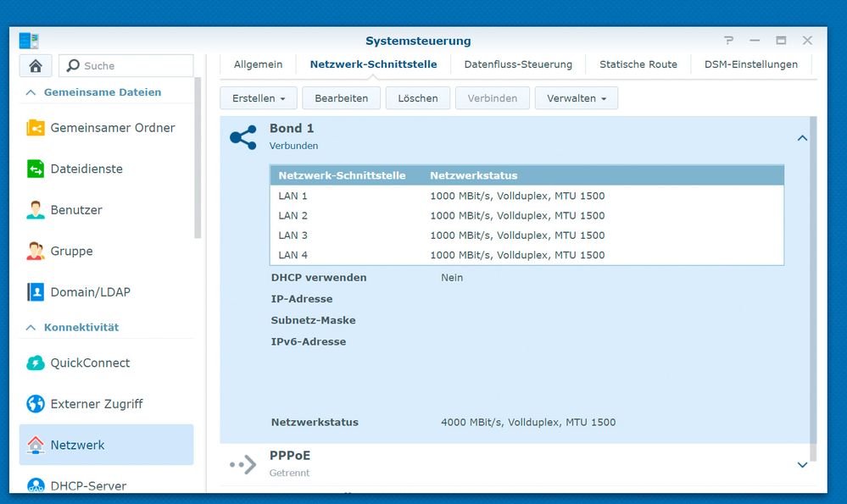The image size is (847, 504).
Task: Select the Dateidienste icon in sidebar
Action: click(36, 169)
